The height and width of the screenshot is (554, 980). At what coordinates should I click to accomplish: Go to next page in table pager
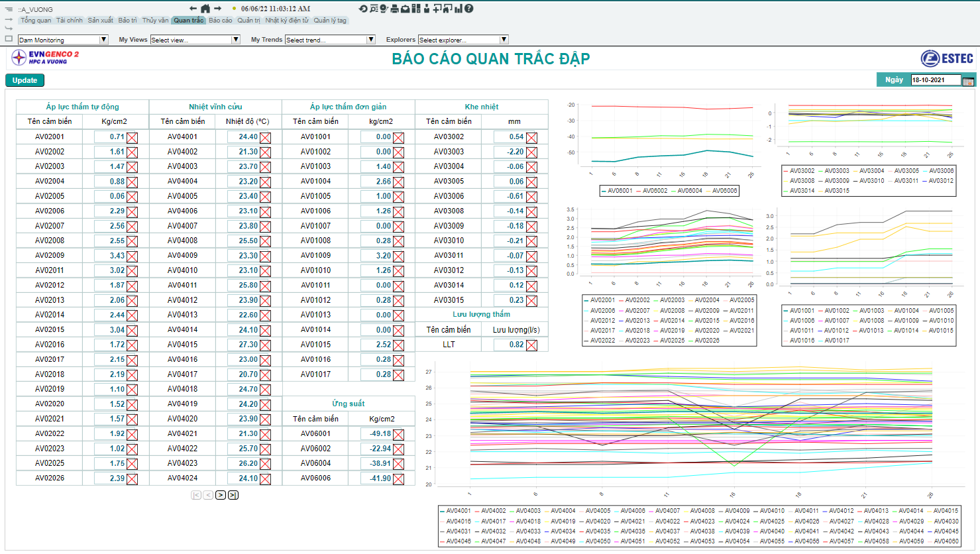pyautogui.click(x=221, y=495)
